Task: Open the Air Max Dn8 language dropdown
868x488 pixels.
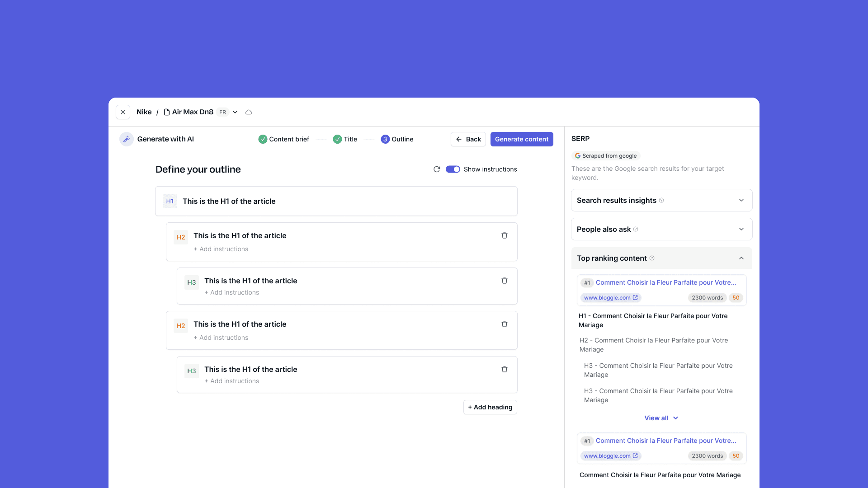Action: point(235,112)
